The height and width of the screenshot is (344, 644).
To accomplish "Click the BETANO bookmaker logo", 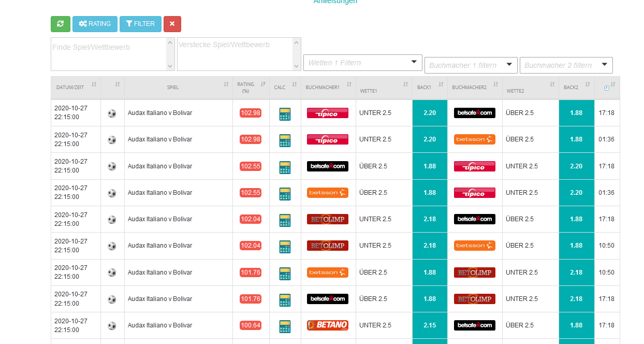I will (328, 325).
